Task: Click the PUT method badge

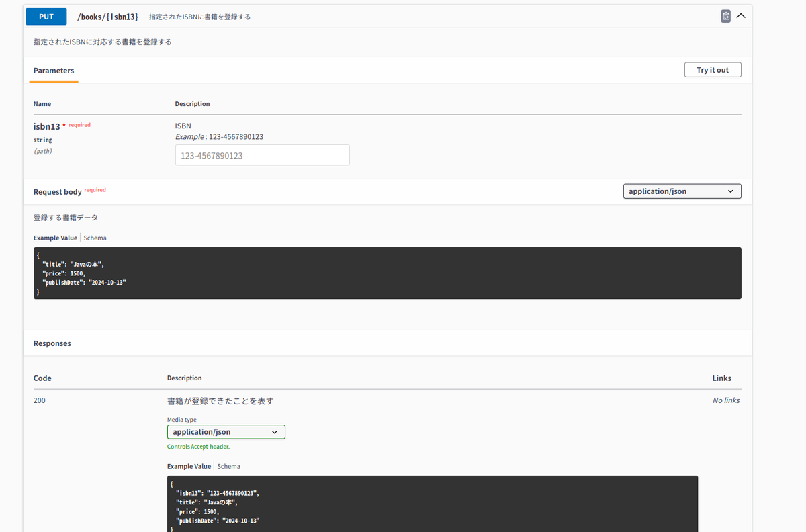Action: click(46, 15)
